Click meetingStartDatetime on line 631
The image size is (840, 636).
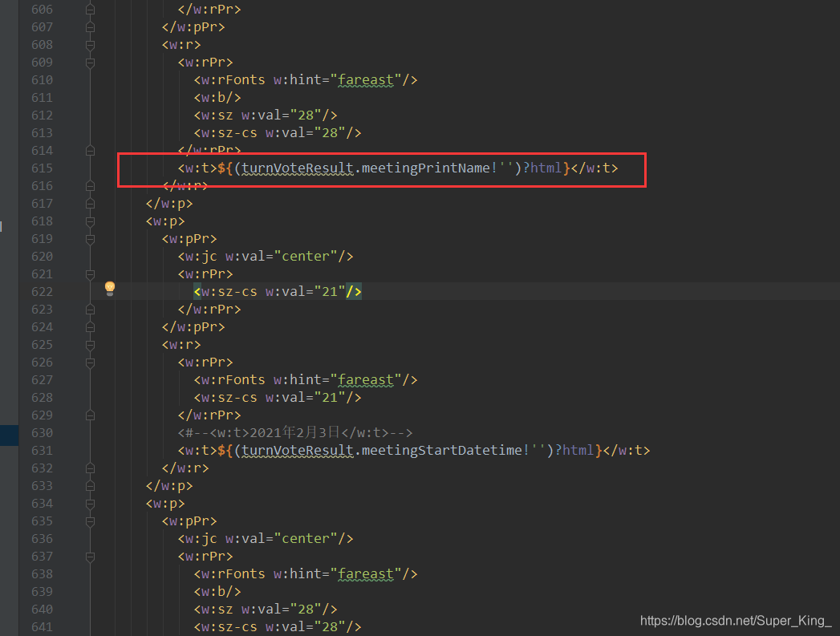pos(441,450)
